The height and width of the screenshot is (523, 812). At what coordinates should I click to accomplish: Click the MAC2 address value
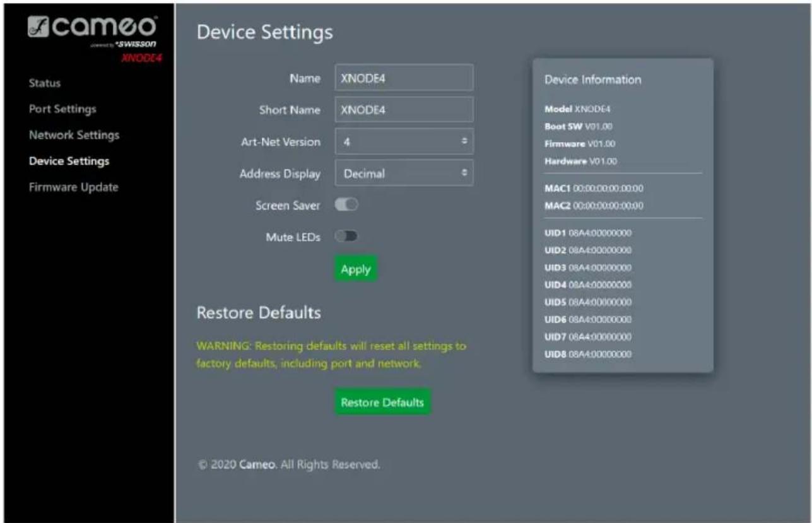608,206
